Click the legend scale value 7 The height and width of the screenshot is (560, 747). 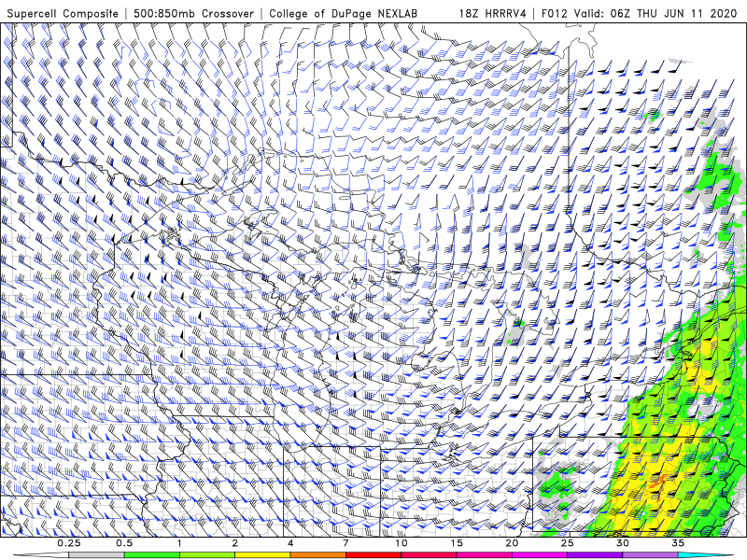pyautogui.click(x=345, y=543)
